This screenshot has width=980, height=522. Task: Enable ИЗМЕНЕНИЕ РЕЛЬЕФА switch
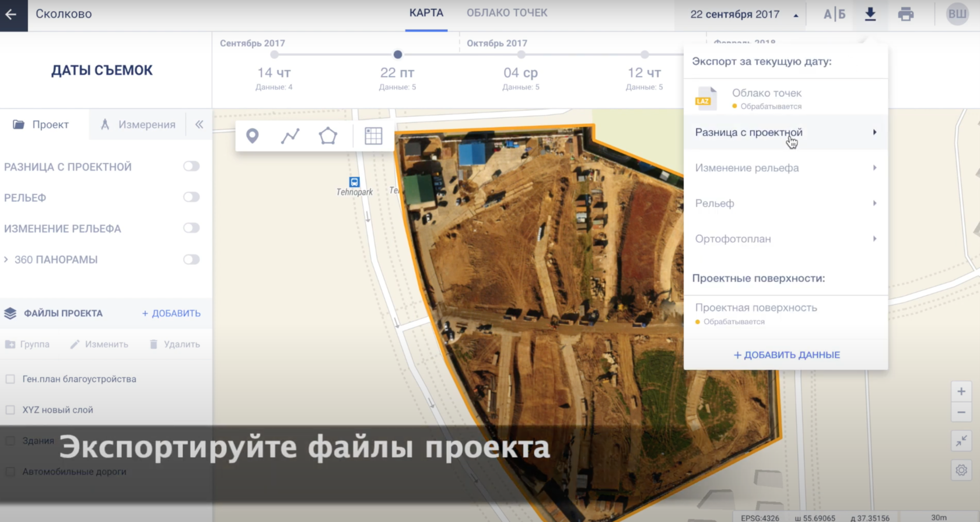(x=191, y=228)
